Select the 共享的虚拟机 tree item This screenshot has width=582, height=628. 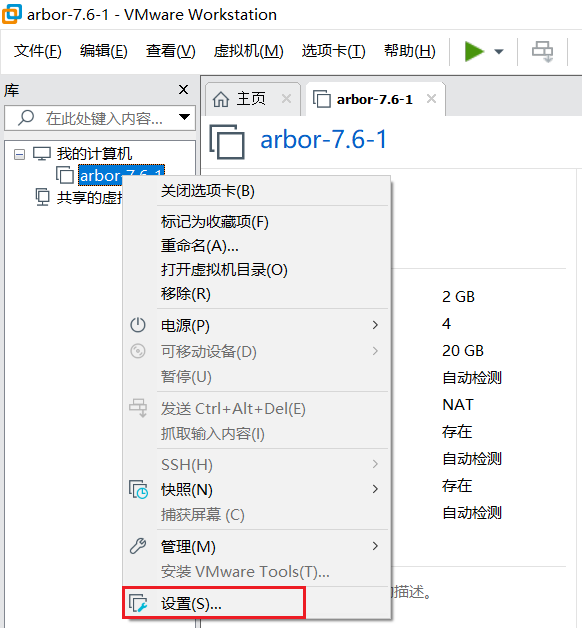pyautogui.click(x=89, y=197)
